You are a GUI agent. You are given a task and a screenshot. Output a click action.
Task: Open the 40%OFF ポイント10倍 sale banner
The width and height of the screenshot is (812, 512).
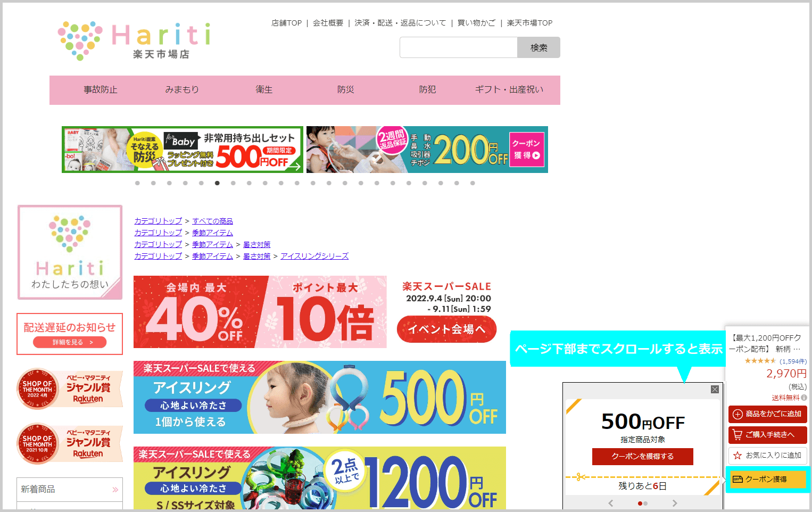point(260,312)
